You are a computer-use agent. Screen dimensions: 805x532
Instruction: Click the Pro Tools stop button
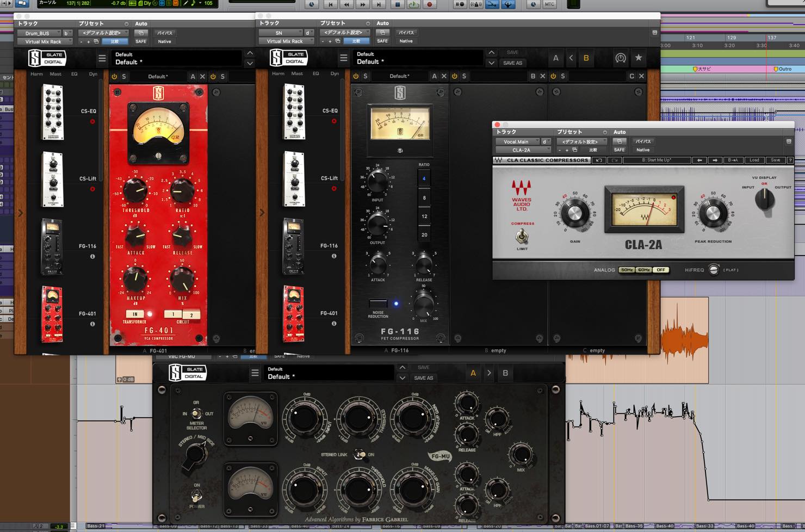(x=397, y=4)
